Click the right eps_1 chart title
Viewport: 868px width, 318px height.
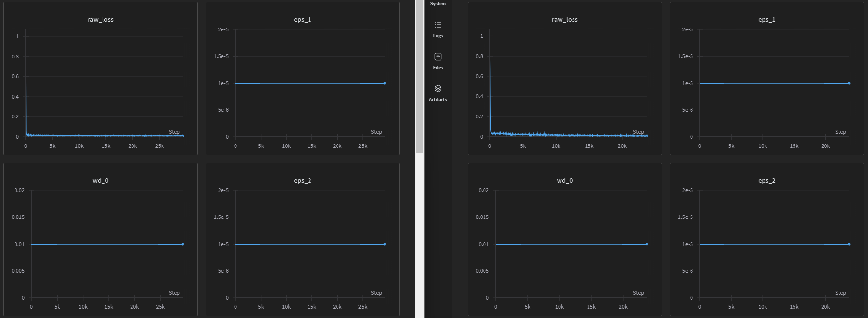pyautogui.click(x=767, y=20)
